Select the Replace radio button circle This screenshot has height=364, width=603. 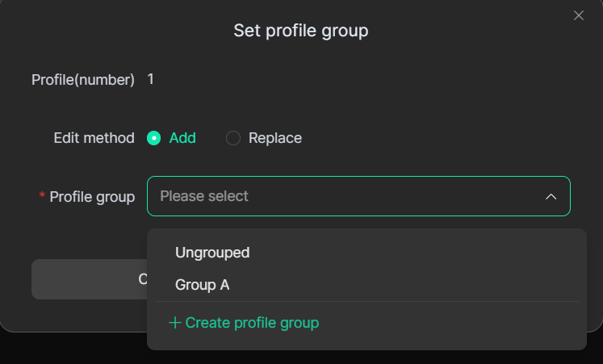pos(233,138)
